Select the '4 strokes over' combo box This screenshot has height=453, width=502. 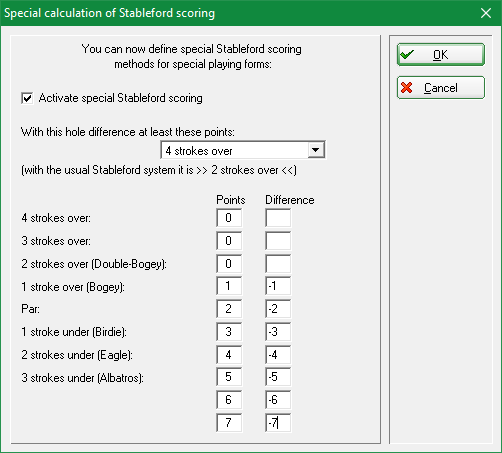point(243,150)
